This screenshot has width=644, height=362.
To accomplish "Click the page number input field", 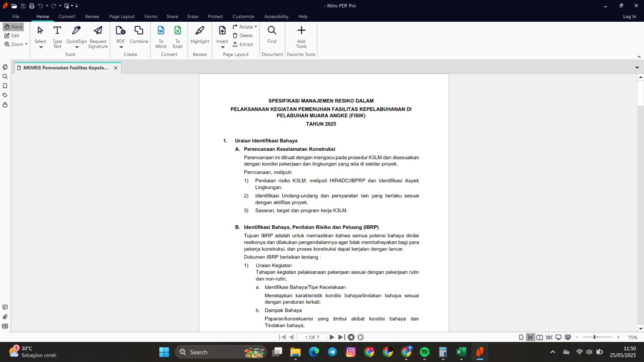I will [x=312, y=337].
